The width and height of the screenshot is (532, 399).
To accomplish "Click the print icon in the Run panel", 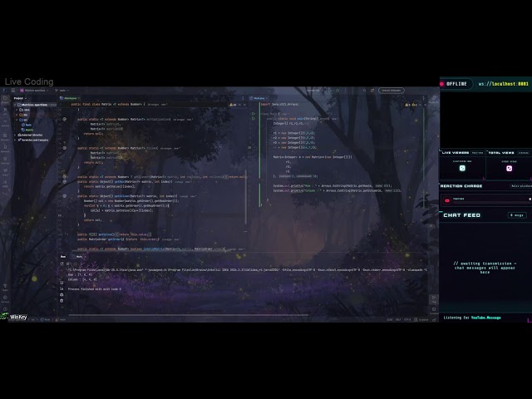I will coord(62,294).
